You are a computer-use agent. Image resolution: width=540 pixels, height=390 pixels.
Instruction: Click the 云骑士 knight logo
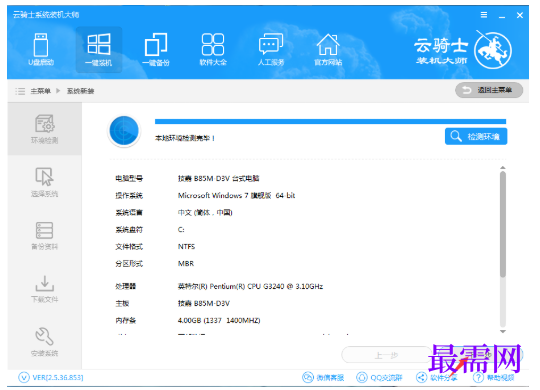493,50
